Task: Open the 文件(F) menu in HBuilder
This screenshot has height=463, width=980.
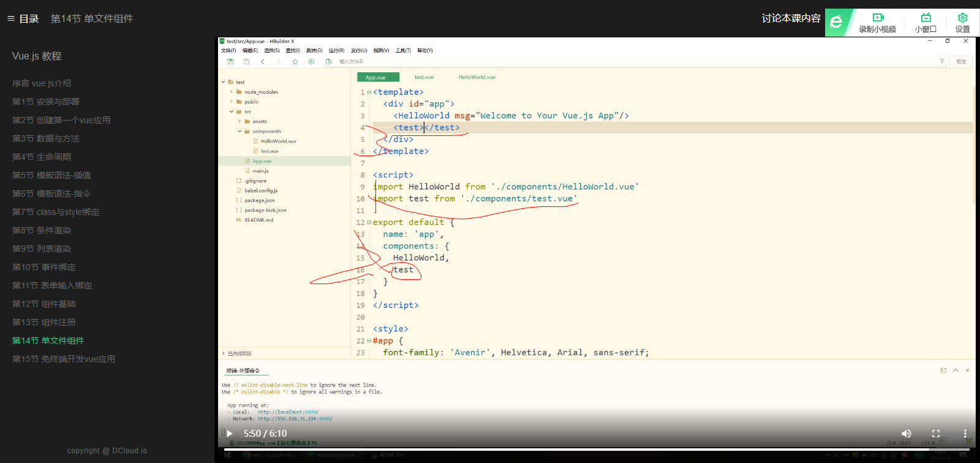Action: tap(228, 51)
